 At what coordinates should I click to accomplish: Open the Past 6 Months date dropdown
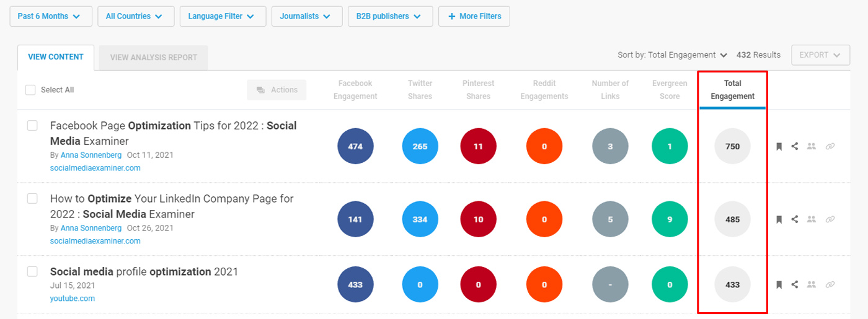50,17
